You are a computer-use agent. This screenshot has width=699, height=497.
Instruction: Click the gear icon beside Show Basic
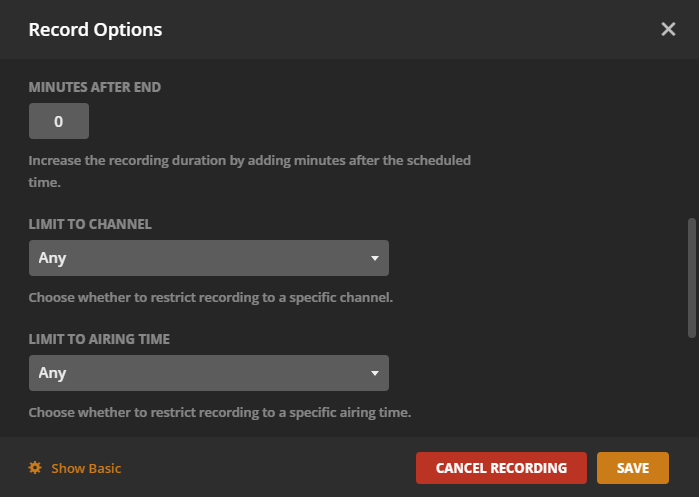(x=35, y=468)
